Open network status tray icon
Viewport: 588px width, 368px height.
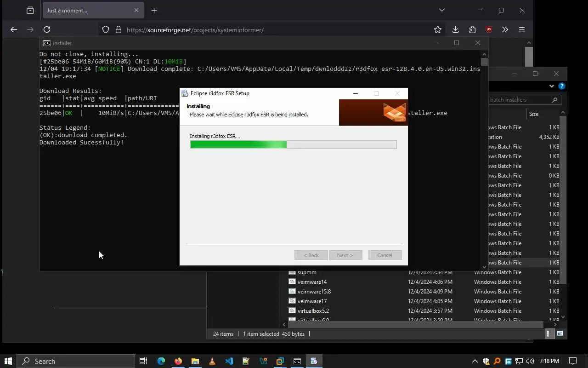click(x=519, y=361)
